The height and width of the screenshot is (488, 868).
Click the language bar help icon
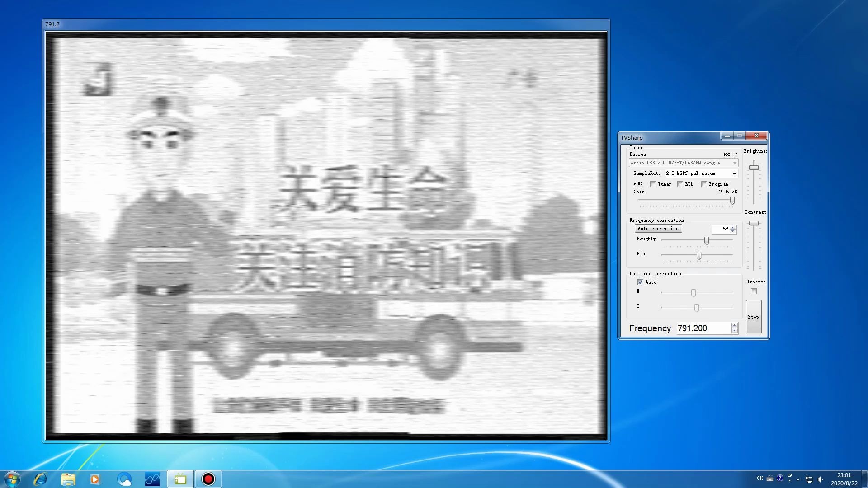pyautogui.click(x=780, y=479)
